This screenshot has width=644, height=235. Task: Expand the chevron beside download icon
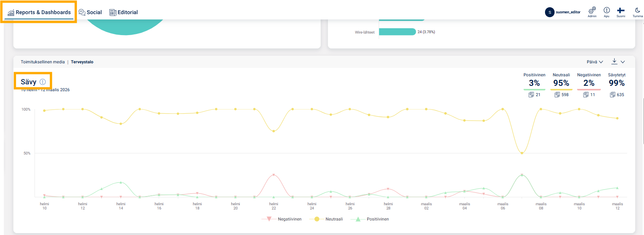click(623, 62)
